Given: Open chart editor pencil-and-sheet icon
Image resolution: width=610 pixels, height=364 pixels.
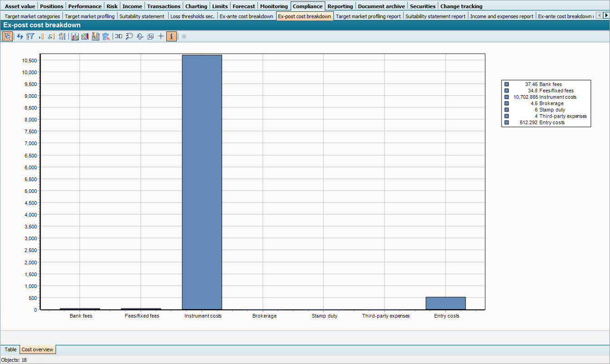Looking at the screenshot, I should click(x=96, y=36).
